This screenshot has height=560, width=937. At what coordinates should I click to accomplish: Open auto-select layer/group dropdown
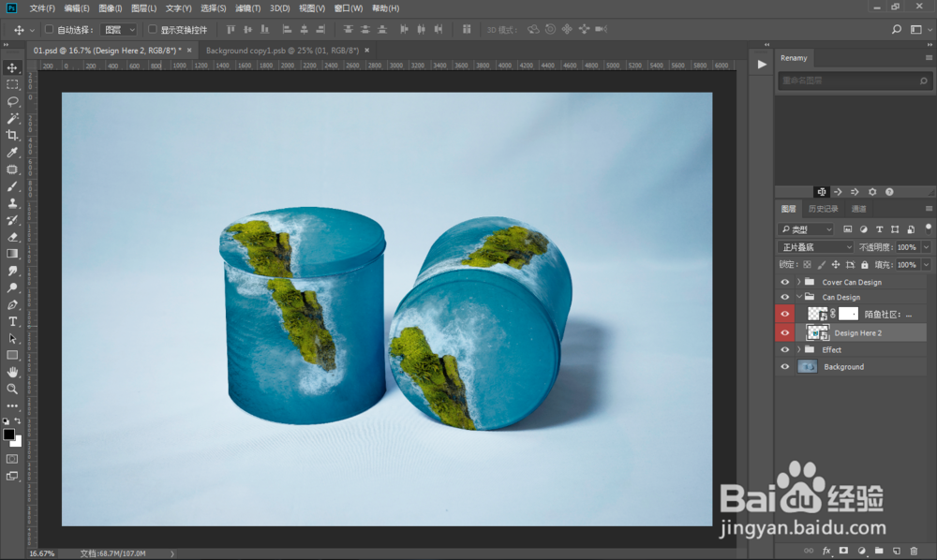(119, 29)
